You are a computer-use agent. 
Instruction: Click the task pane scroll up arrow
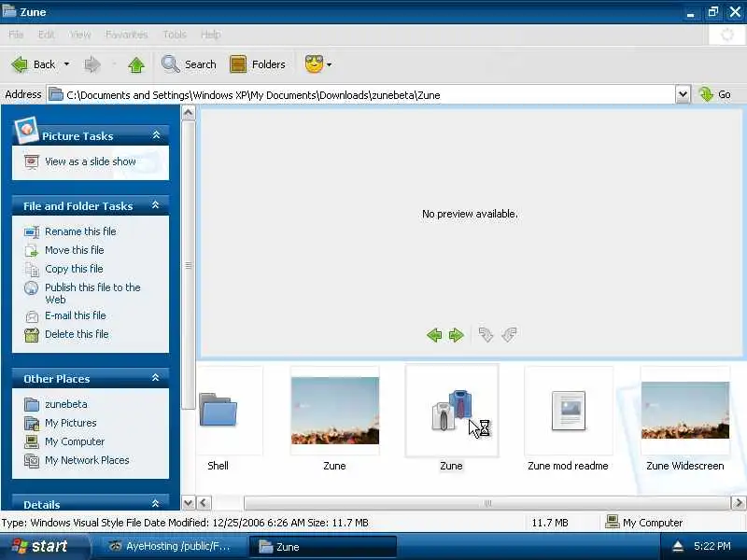click(x=189, y=113)
